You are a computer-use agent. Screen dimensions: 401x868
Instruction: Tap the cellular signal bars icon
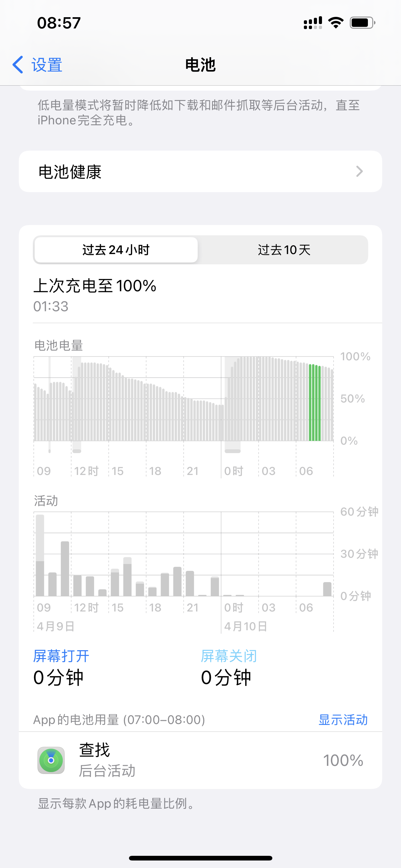coord(313,23)
